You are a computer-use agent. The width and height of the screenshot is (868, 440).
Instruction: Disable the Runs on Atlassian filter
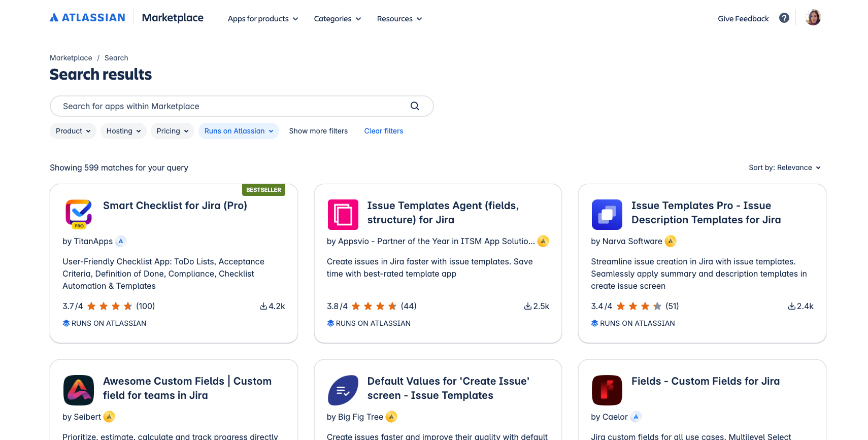[x=239, y=131]
